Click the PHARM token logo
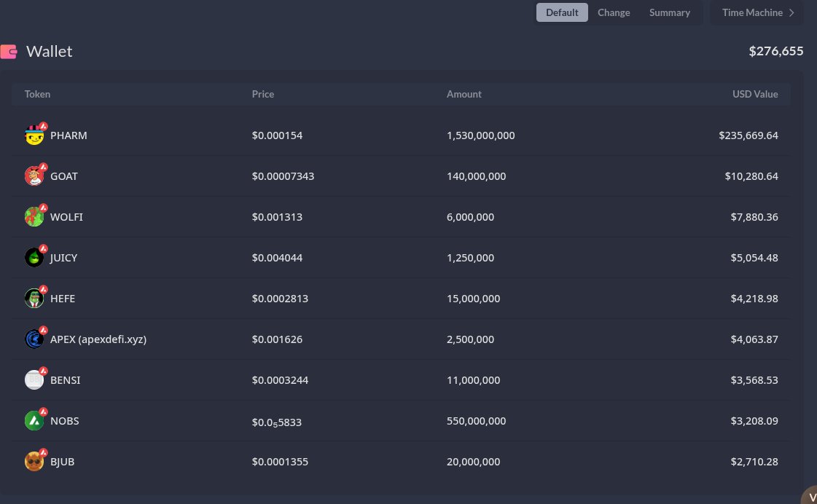 [34, 135]
